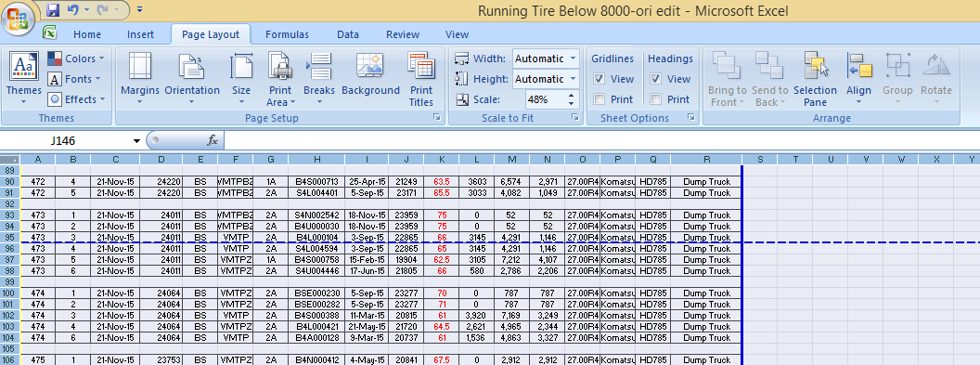Screen dimensions: 980x365
Task: Click cell containing S4L004401
Action: pyautogui.click(x=316, y=193)
